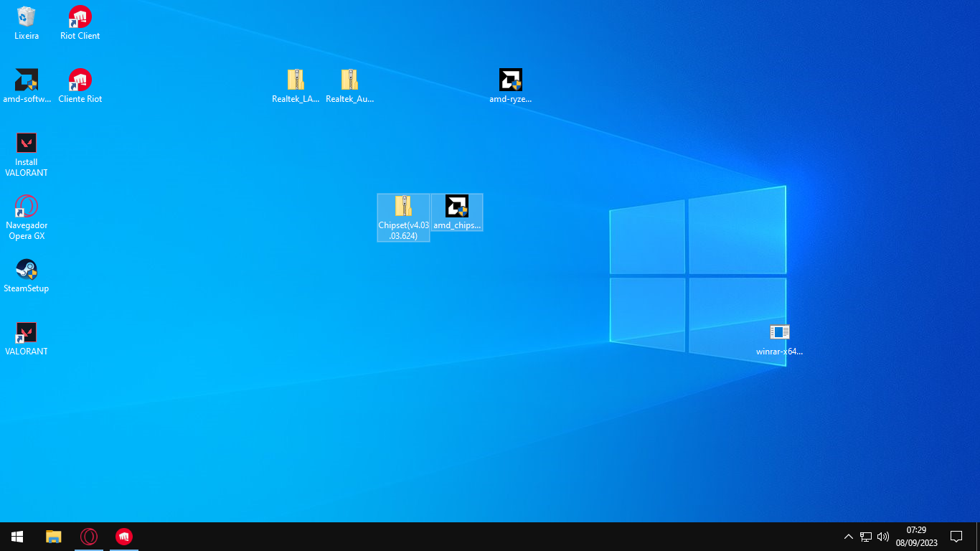Select the Riot Client desktop shortcut
This screenshot has width=980, height=551.
click(x=80, y=23)
